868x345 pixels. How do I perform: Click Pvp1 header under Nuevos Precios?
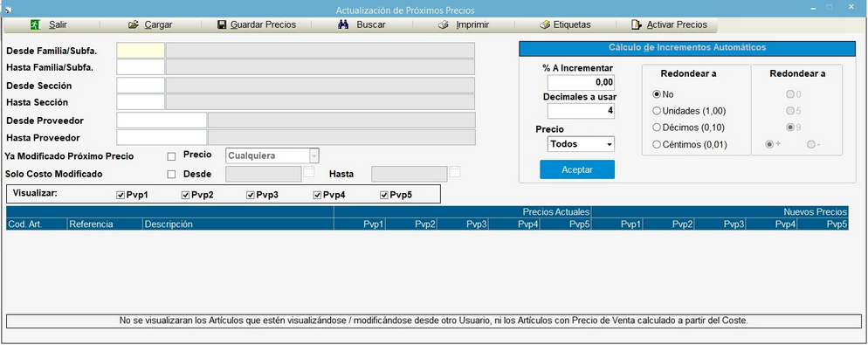coord(617,224)
